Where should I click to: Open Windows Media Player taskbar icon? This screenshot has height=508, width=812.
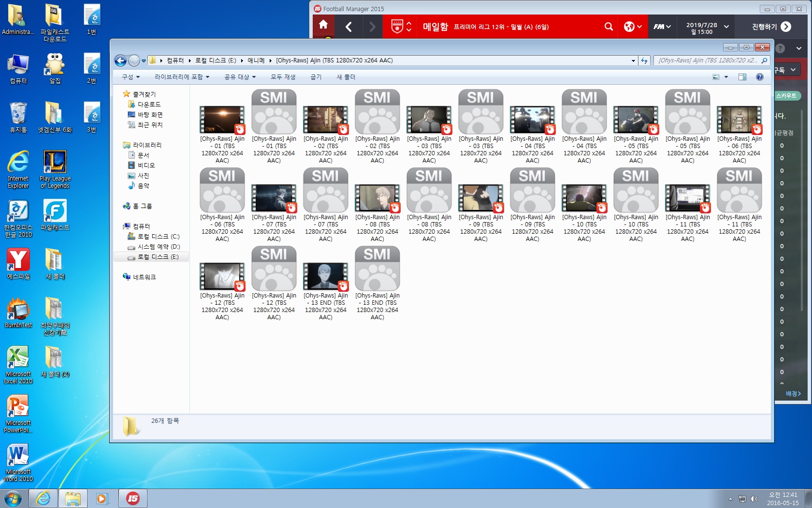(102, 498)
